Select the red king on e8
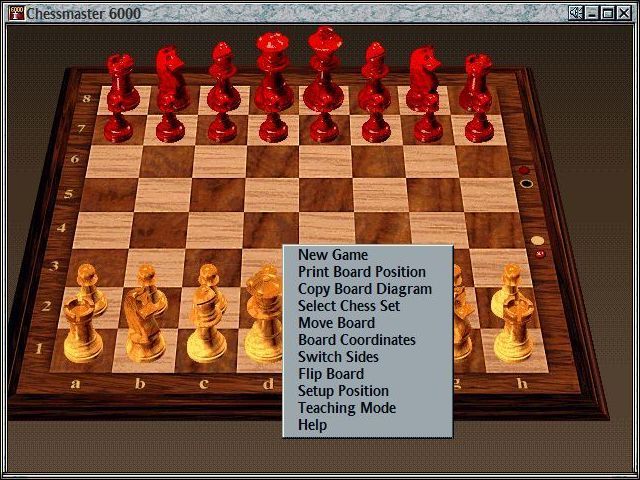The width and height of the screenshot is (640, 480). [x=325, y=70]
